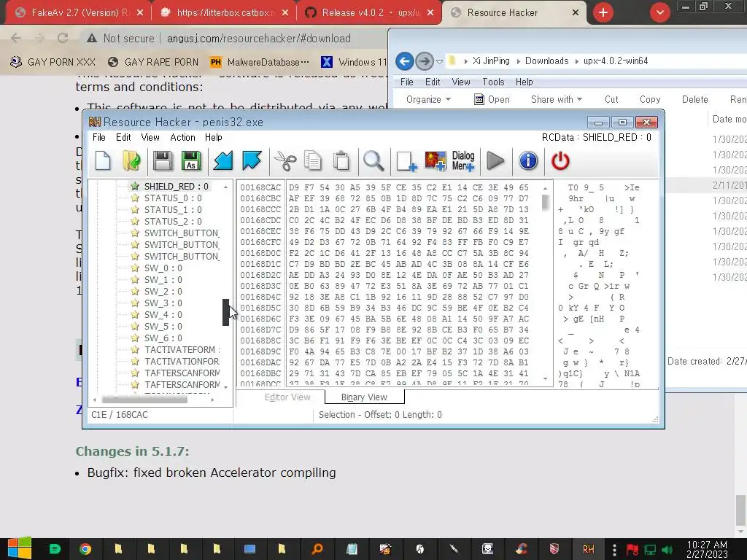The width and height of the screenshot is (747, 560).
Task: Click hex row at offset 00168D5C
Action: click(x=384, y=308)
